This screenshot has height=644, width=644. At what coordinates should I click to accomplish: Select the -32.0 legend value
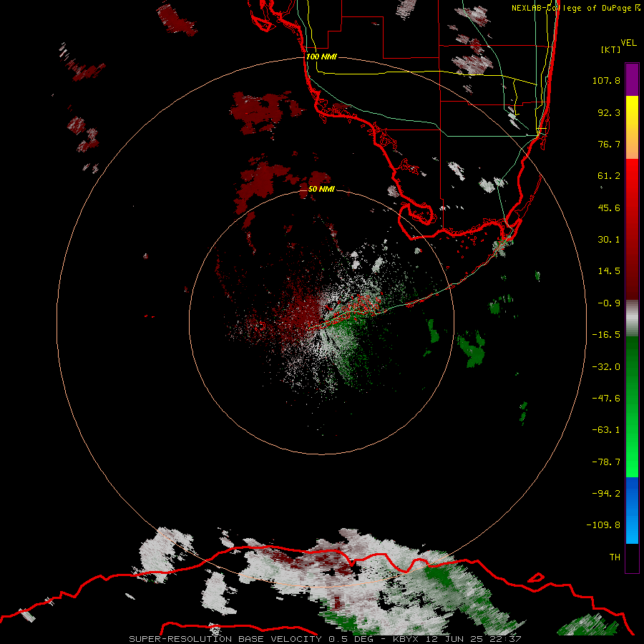coord(606,367)
